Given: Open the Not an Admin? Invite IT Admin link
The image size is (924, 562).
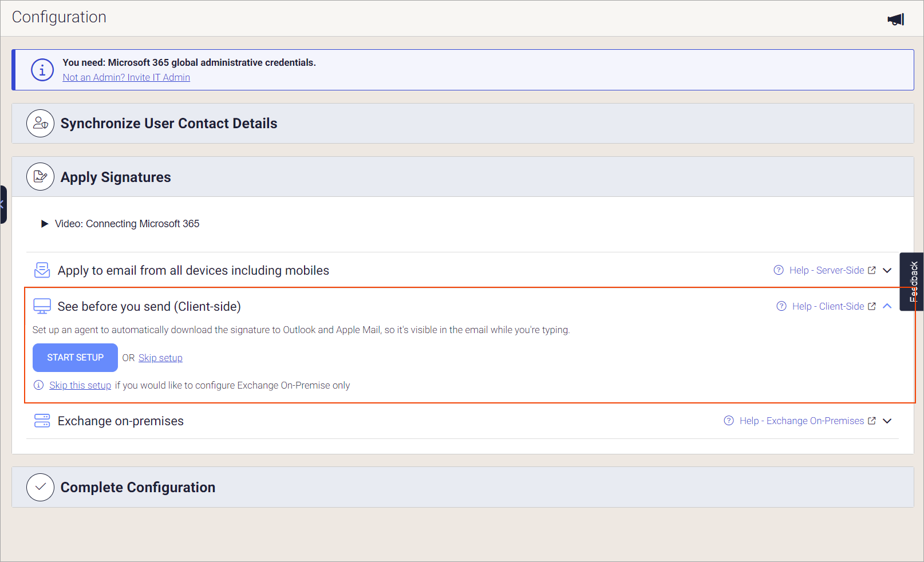Looking at the screenshot, I should pos(126,77).
